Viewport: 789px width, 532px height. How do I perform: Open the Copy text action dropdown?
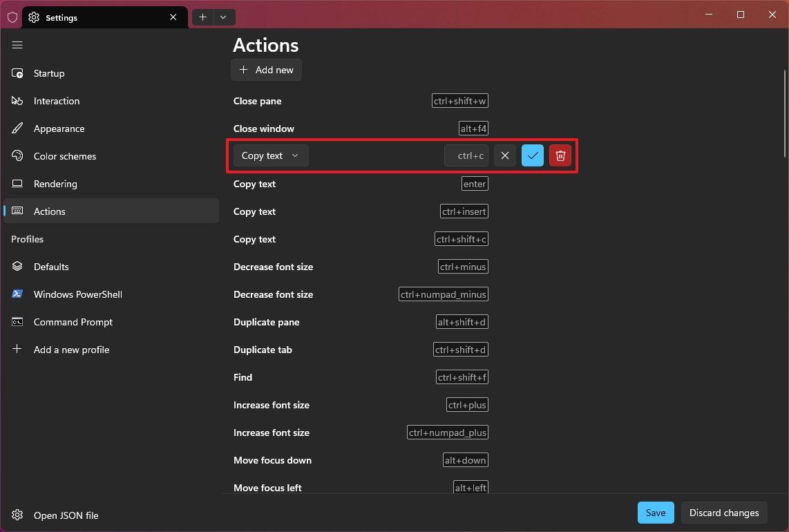(270, 155)
